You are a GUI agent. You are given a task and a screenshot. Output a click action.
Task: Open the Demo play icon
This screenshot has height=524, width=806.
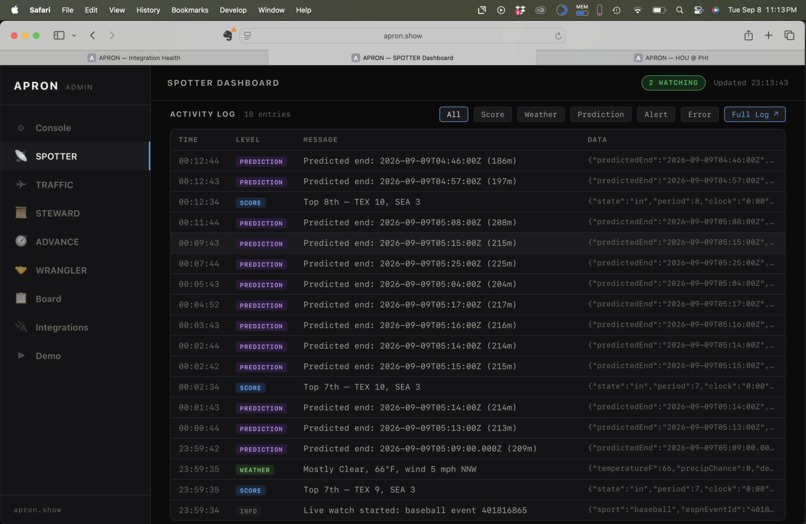point(21,355)
